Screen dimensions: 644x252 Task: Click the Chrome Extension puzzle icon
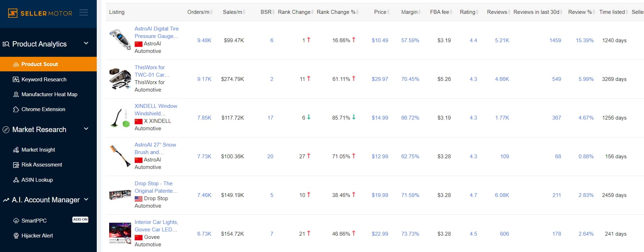pos(16,109)
